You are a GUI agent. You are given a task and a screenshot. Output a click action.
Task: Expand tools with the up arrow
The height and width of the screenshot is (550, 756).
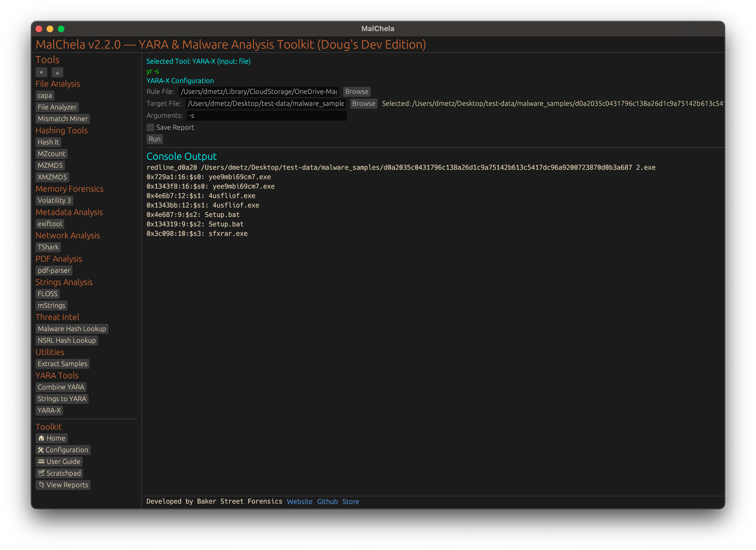click(57, 72)
